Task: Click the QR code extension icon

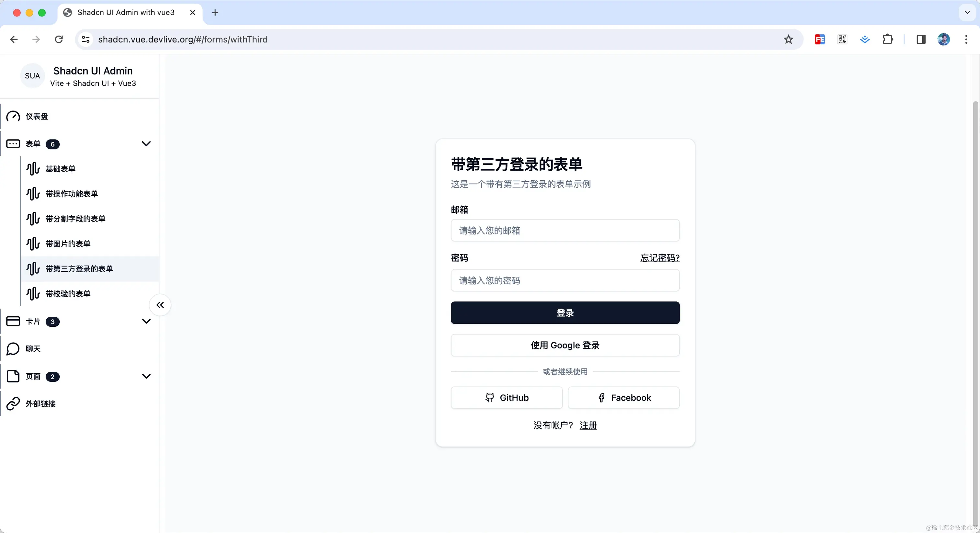Action: pos(842,40)
